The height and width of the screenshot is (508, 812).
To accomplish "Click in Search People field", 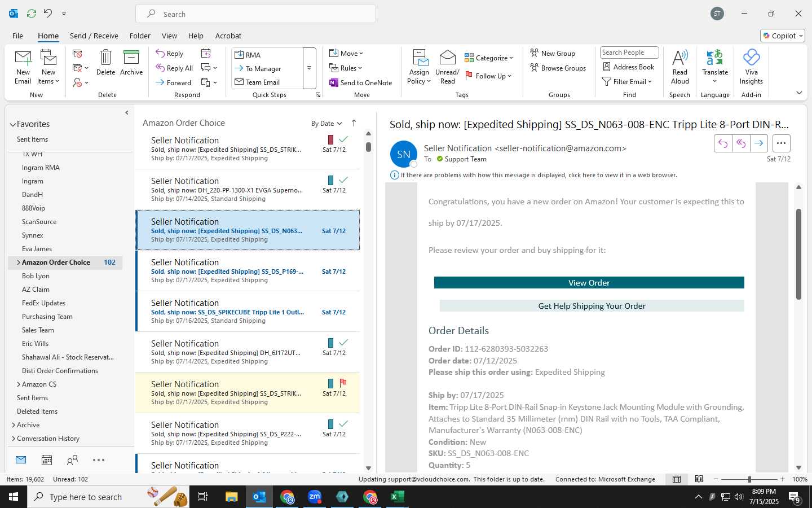I will click(x=629, y=52).
